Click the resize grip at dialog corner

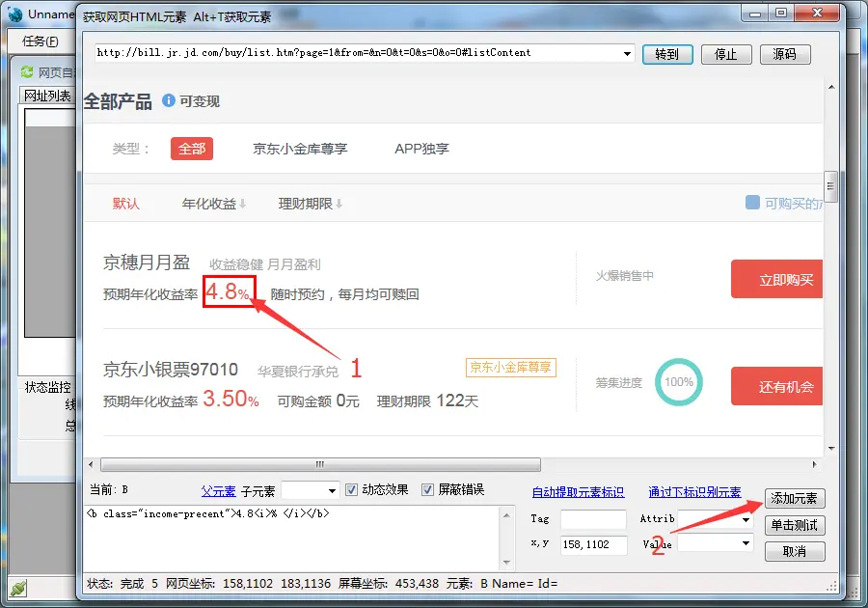click(832, 586)
